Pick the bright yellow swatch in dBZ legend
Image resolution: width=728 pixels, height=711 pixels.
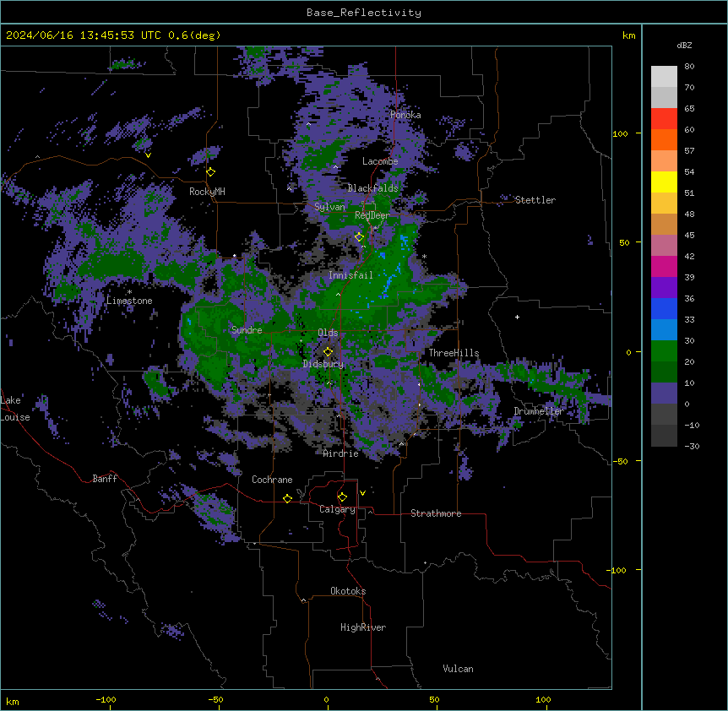664,182
